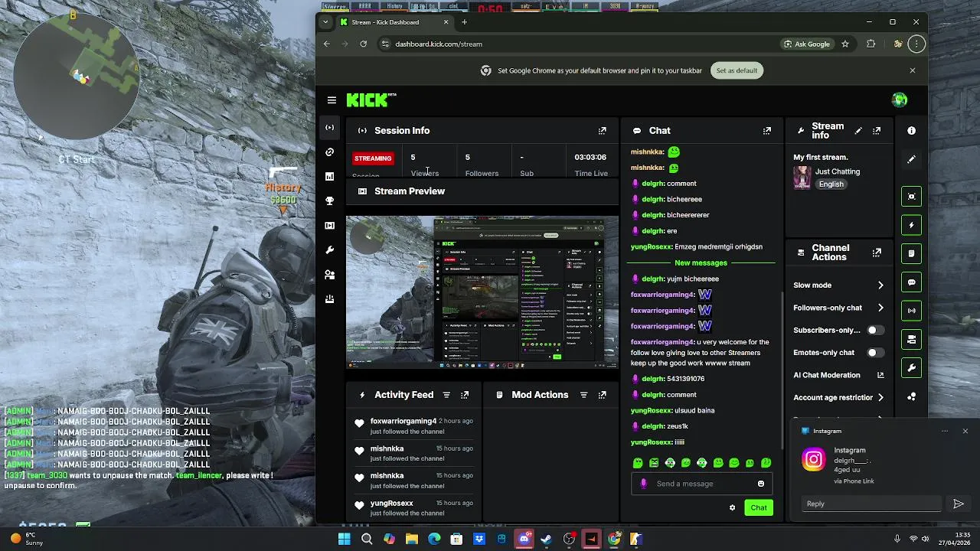The height and width of the screenshot is (551, 980).
Task: Pop out the Session Info panel
Action: [603, 131]
